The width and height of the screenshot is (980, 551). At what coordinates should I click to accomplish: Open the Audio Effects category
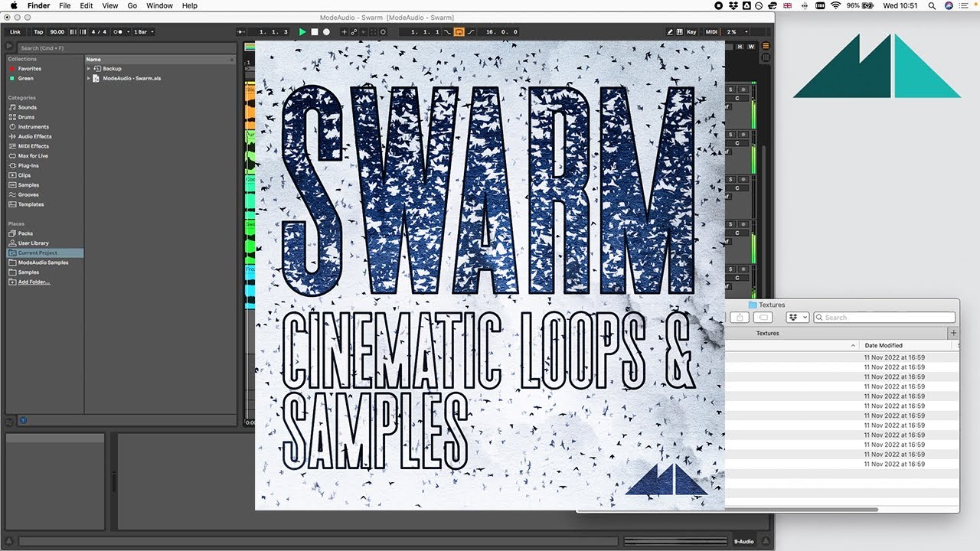(34, 136)
